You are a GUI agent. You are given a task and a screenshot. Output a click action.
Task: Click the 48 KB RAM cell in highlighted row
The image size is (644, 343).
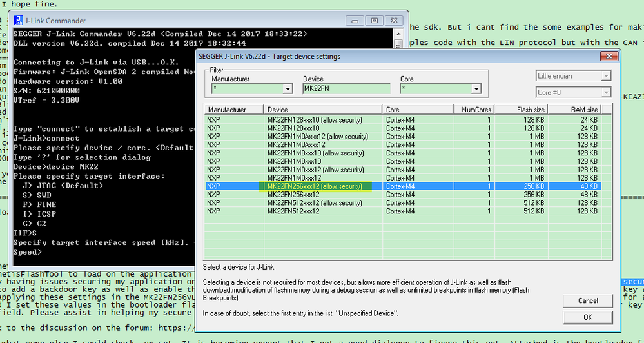(x=575, y=186)
